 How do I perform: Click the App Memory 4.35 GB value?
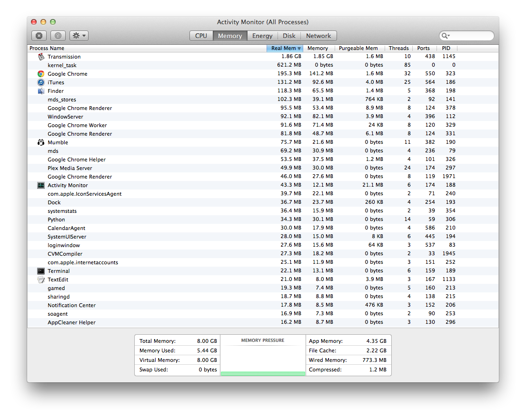[x=377, y=341]
